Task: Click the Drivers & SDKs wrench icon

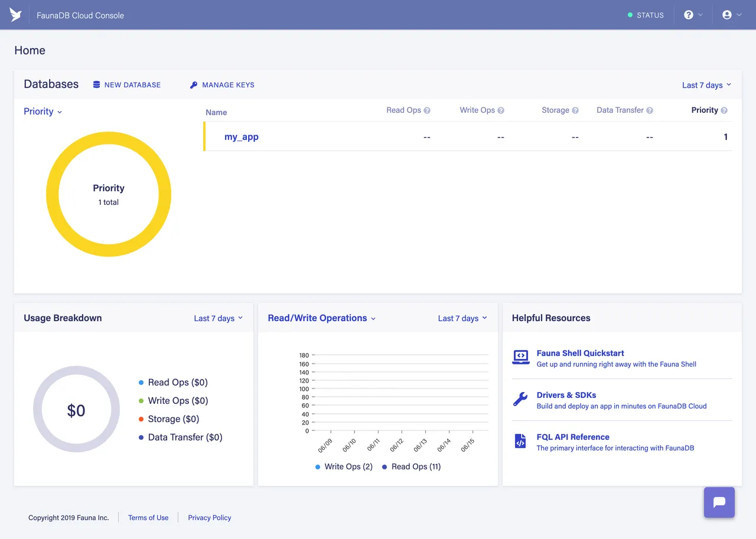Action: pyautogui.click(x=520, y=399)
